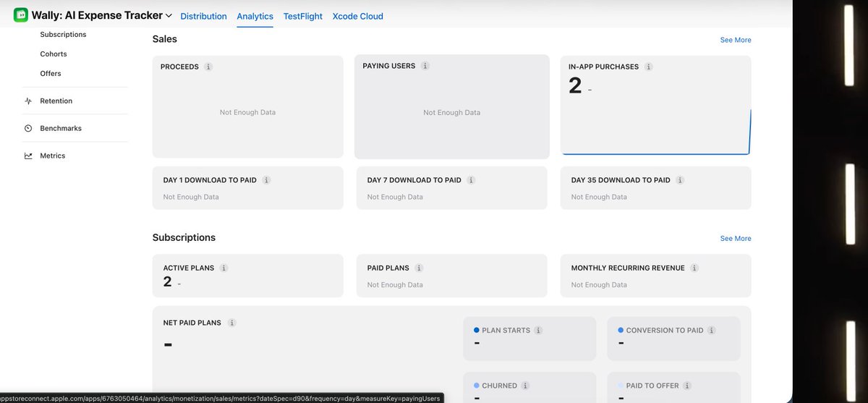
Task: Click the Subscriptions section heading
Action: pyautogui.click(x=184, y=237)
